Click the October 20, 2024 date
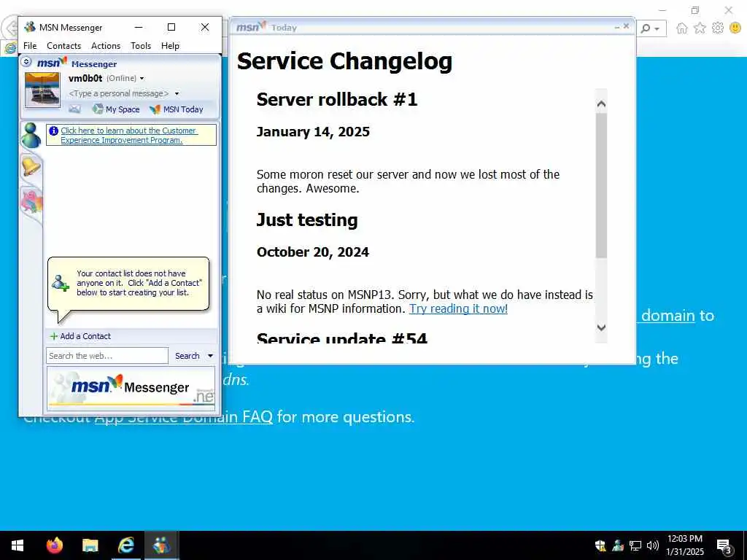The height and width of the screenshot is (560, 747). pyautogui.click(x=312, y=252)
